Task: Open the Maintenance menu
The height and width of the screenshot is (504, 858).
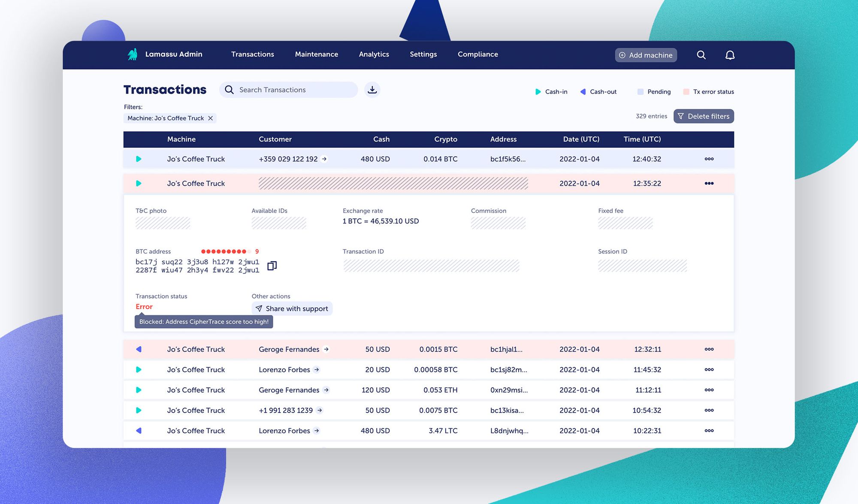Action: (316, 54)
